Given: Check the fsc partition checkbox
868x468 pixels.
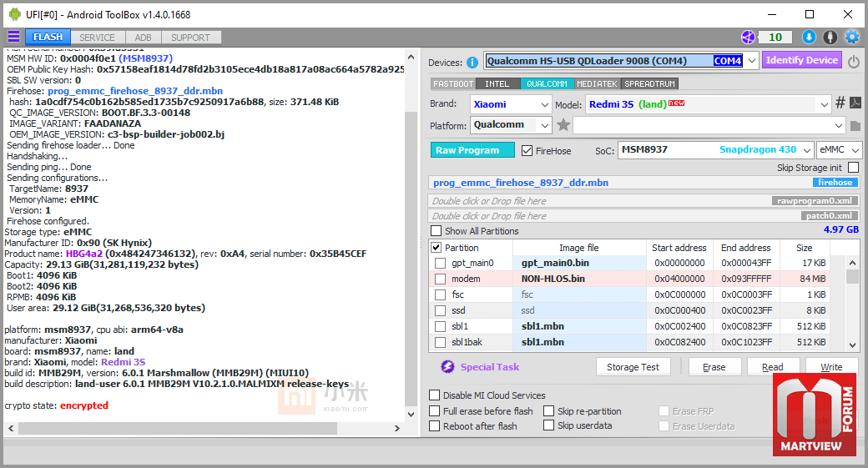Looking at the screenshot, I should pyautogui.click(x=440, y=294).
